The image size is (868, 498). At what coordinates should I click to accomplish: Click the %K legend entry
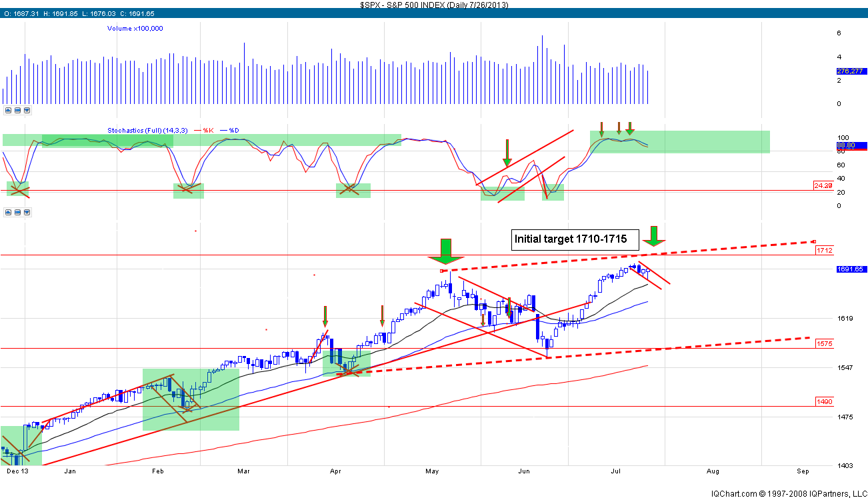[205, 131]
